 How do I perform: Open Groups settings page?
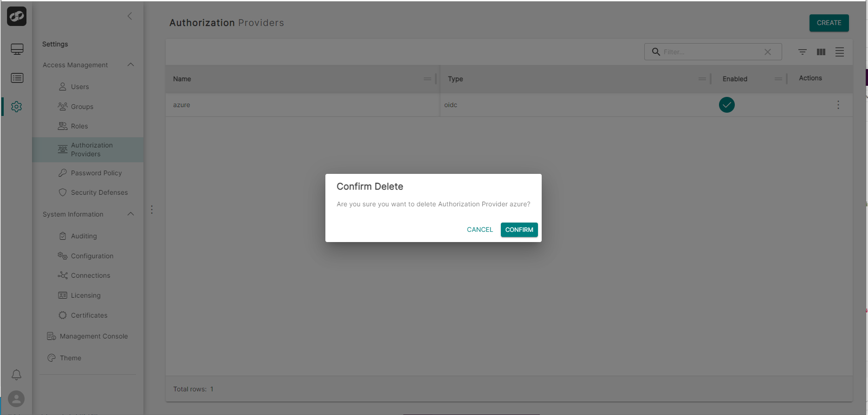(82, 107)
